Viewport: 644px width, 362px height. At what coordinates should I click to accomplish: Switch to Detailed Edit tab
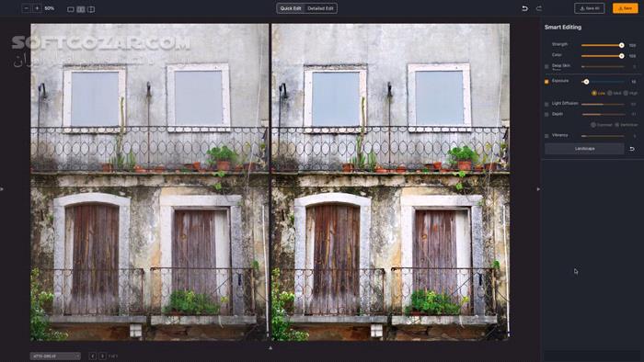point(320,8)
